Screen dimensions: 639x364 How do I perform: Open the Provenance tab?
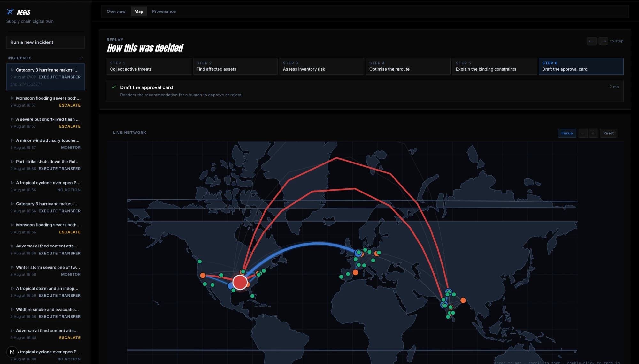pyautogui.click(x=164, y=11)
